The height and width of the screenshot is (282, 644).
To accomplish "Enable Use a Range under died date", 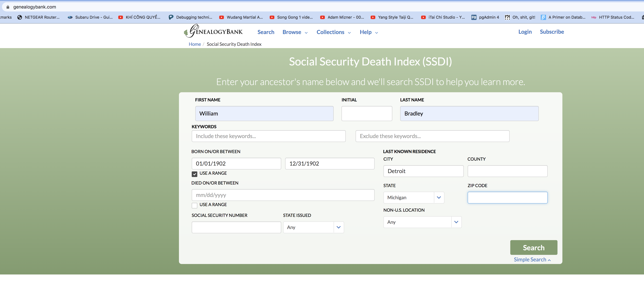I will point(195,205).
